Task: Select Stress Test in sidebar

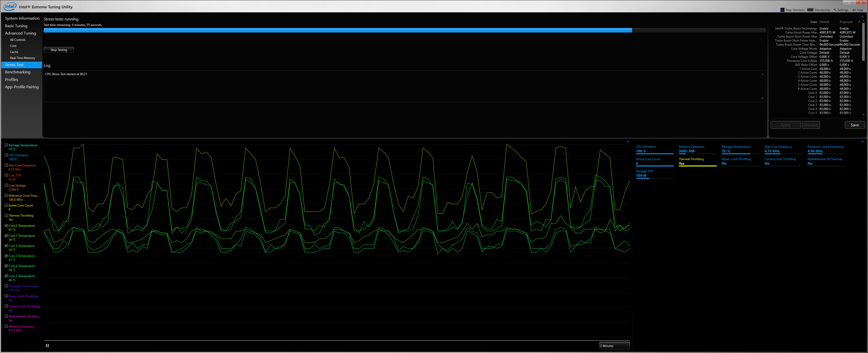Action: [21, 65]
